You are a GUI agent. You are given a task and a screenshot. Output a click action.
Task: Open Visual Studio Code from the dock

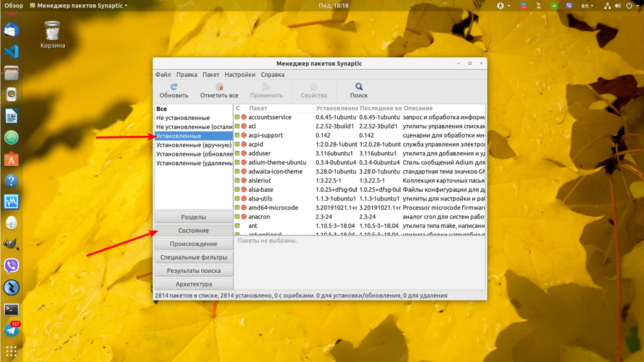coord(11,52)
